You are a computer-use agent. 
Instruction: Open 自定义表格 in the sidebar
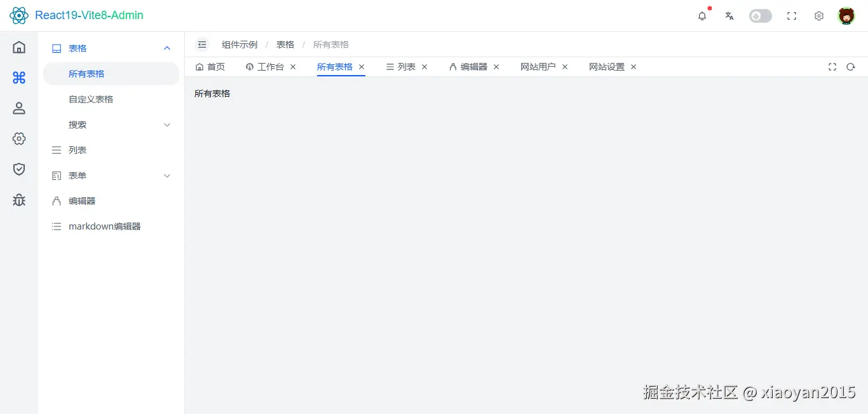111,99
